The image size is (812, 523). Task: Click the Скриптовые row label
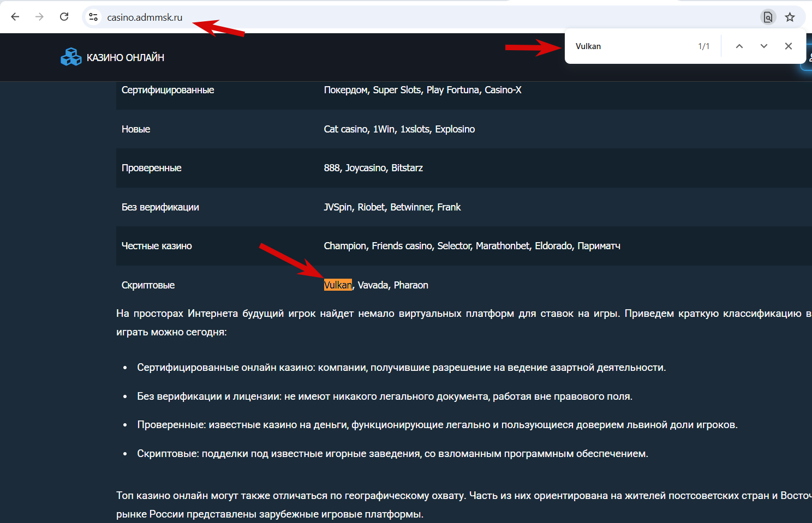(x=148, y=285)
